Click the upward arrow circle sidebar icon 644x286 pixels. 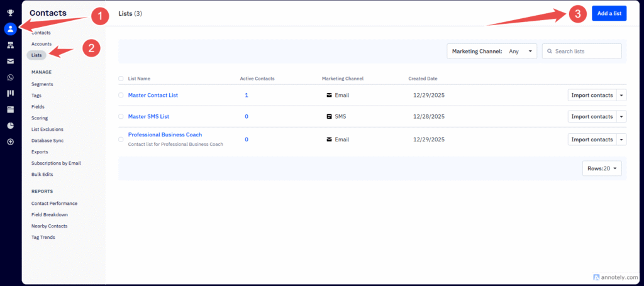point(10,141)
